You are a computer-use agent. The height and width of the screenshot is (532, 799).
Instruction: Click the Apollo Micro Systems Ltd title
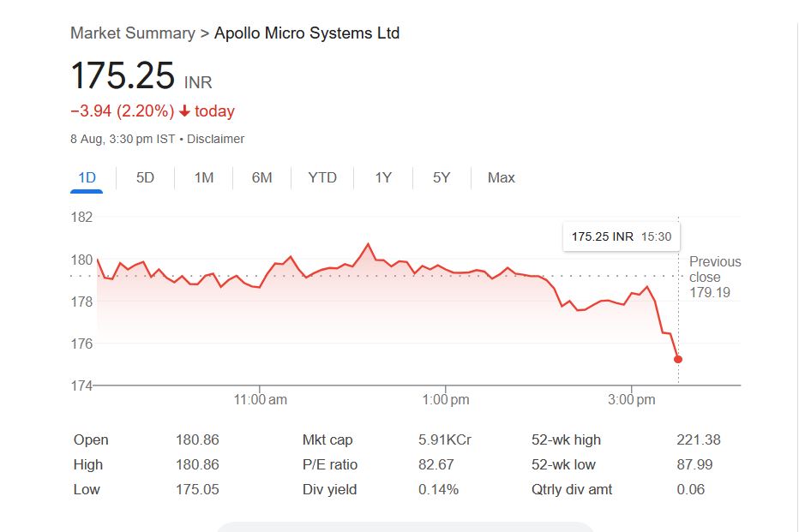(x=307, y=33)
